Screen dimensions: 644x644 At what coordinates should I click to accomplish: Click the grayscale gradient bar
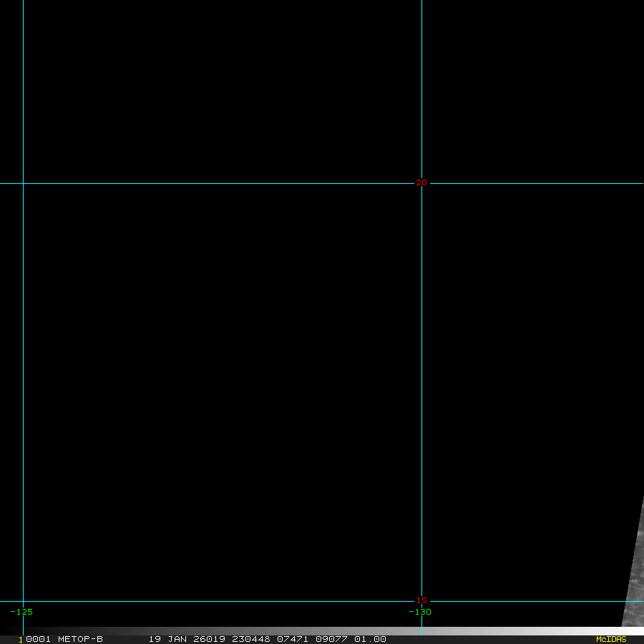322,631
